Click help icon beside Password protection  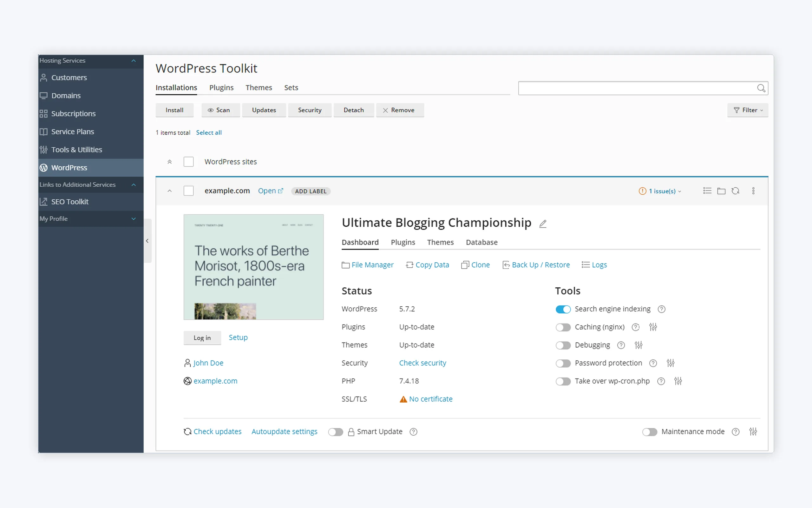pyautogui.click(x=653, y=363)
